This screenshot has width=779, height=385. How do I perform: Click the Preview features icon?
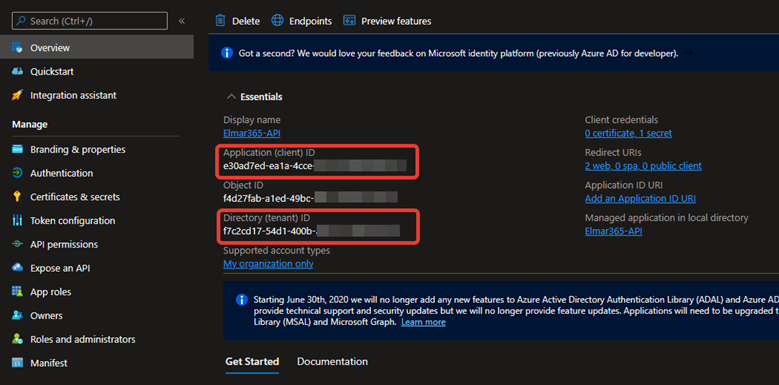tap(349, 20)
